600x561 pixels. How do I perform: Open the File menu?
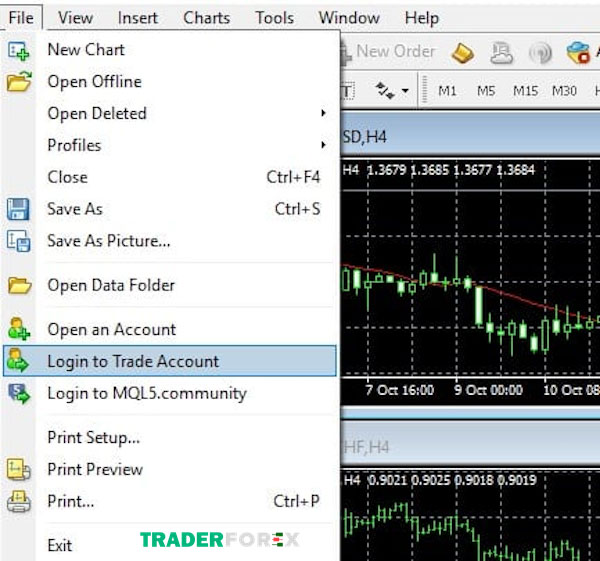pyautogui.click(x=21, y=18)
